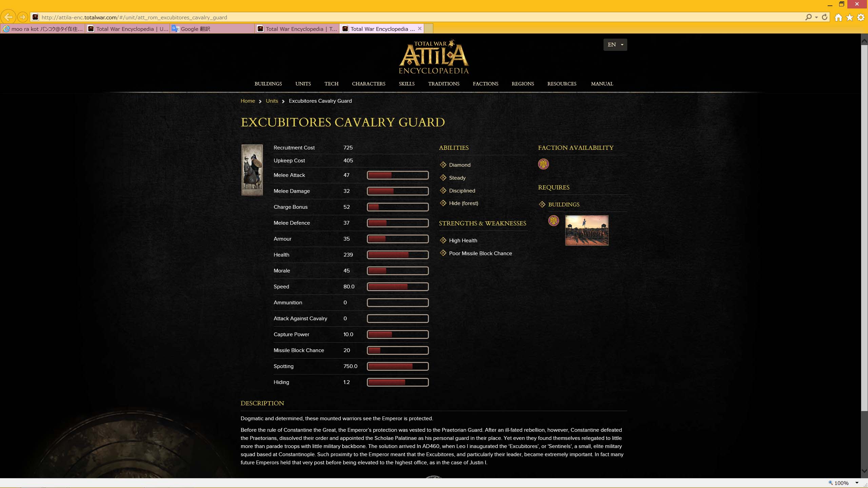Click the Steady ability icon
The image size is (868, 488).
(x=443, y=178)
